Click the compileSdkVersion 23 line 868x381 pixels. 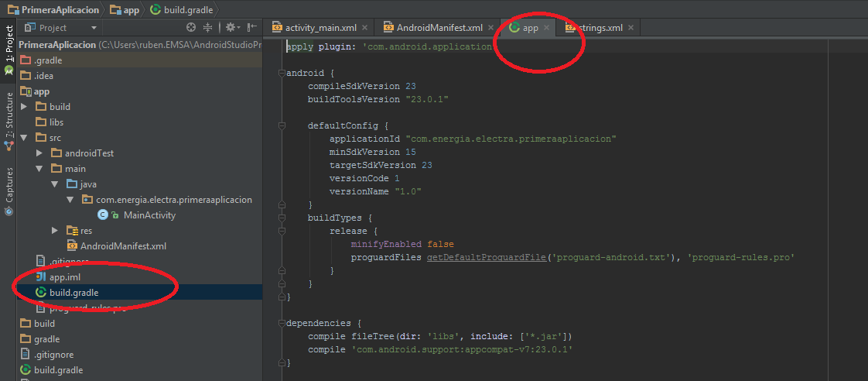pyautogui.click(x=361, y=87)
